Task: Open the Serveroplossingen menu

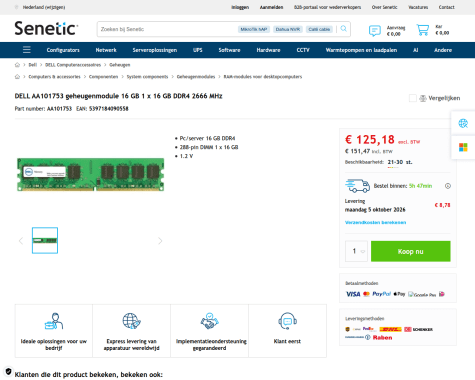Action: pyautogui.click(x=155, y=50)
